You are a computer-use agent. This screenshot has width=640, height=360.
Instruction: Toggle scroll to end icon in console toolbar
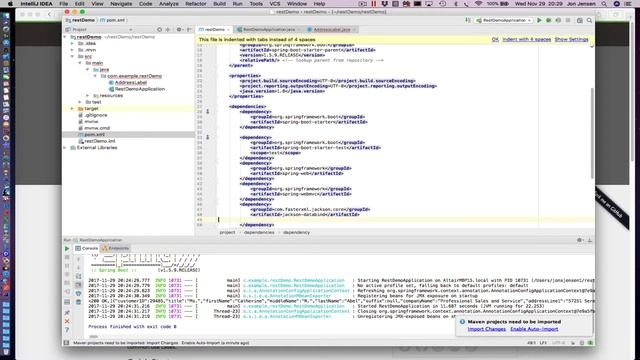click(x=78, y=285)
